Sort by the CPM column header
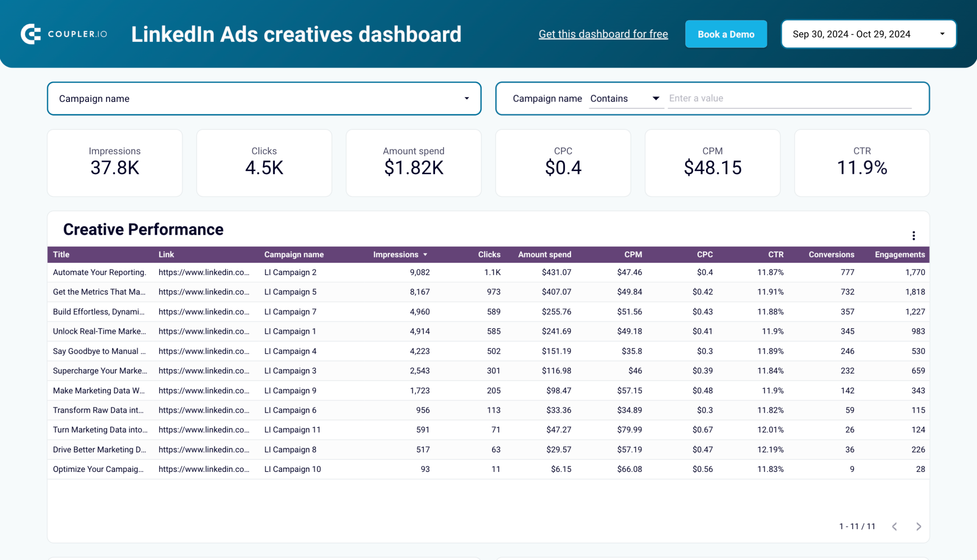Viewport: 977px width, 560px height. click(x=633, y=254)
